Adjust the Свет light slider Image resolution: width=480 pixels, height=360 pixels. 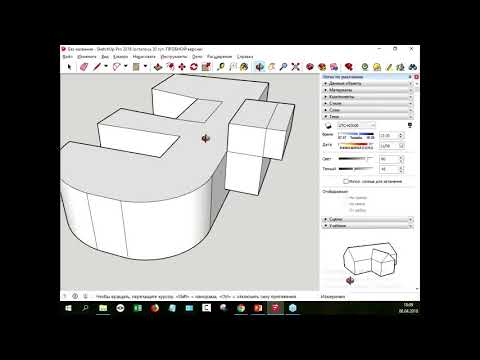[x=356, y=159]
